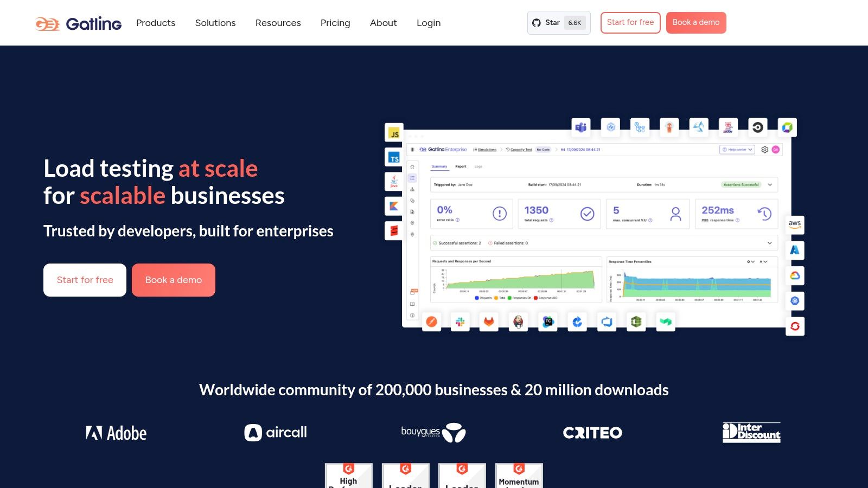Click the Slack integration icon
Image resolution: width=868 pixels, height=488 pixels.
(x=460, y=321)
